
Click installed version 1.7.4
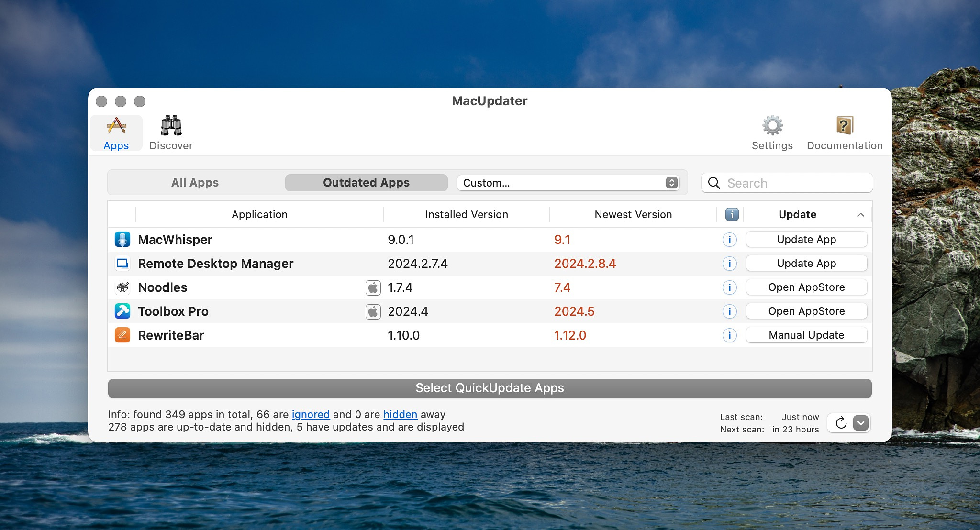[x=400, y=287]
